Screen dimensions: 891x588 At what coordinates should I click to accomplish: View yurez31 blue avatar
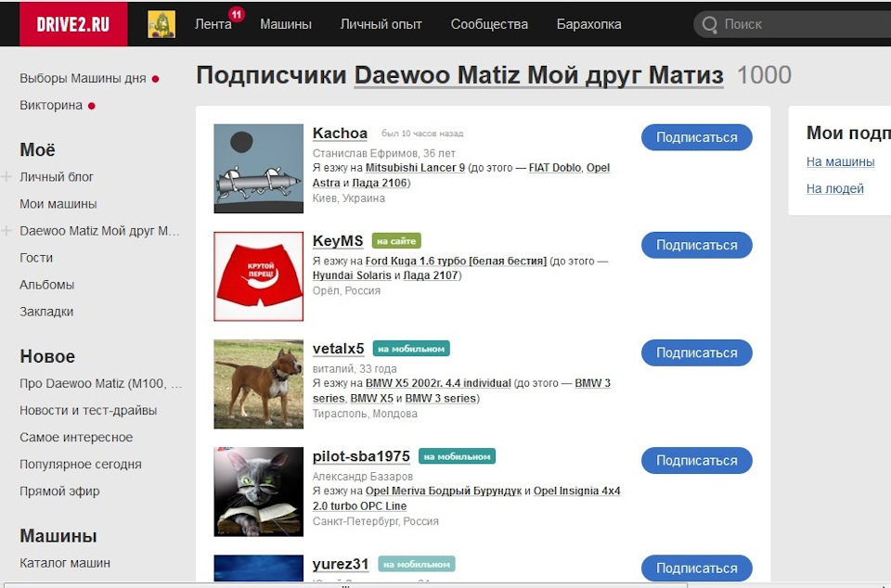[x=259, y=568]
